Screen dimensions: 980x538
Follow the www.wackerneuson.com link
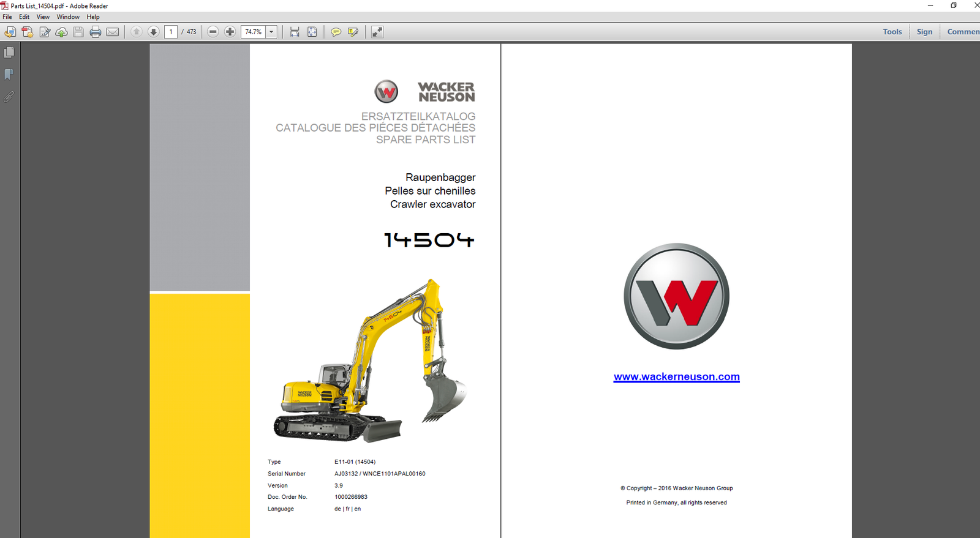coord(676,377)
